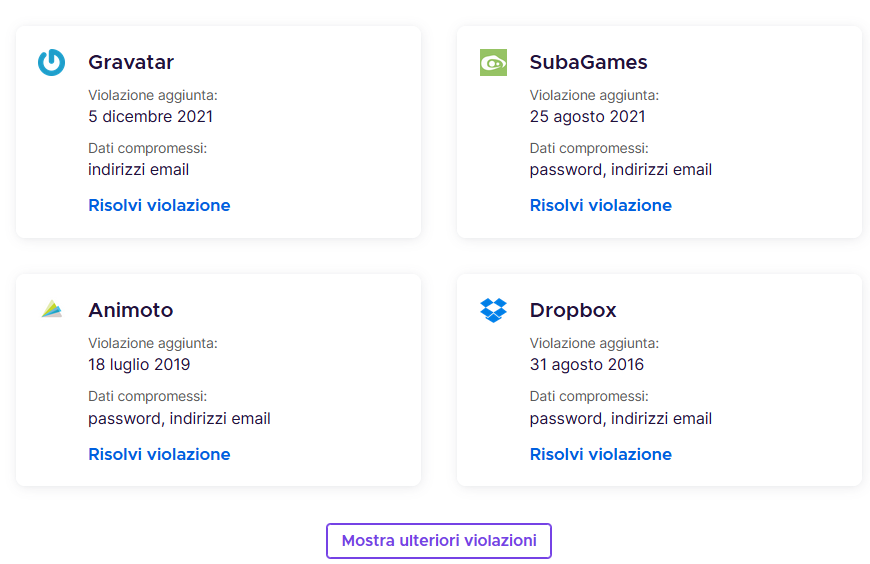Click Animoto 'password, indirizzi email' text
870x564 pixels.
pyautogui.click(x=179, y=419)
